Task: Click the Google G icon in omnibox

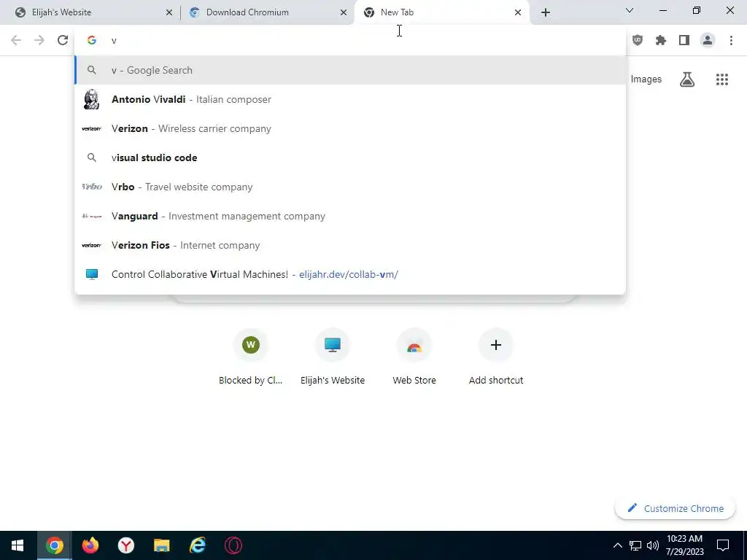Action: 92,41
